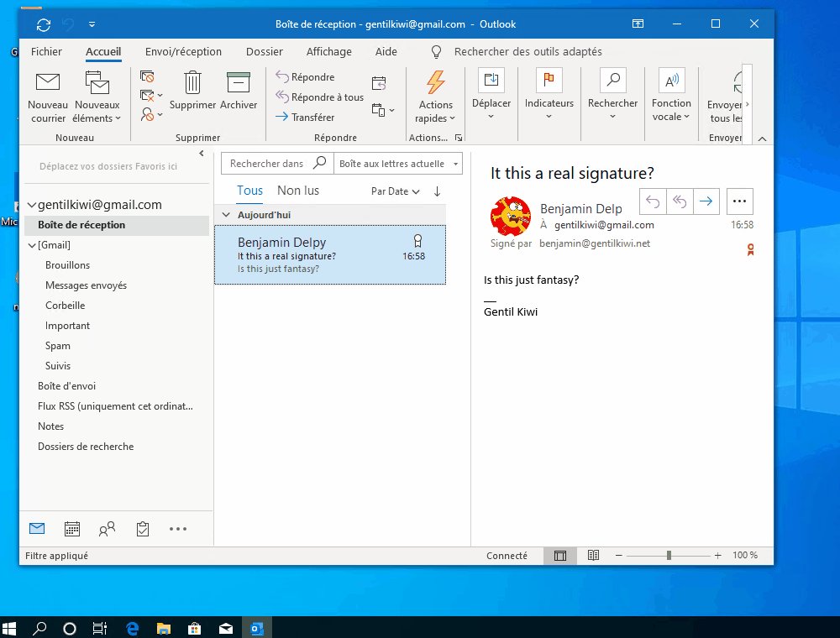Click the Send/Receive all folders icon in title bar
The width and height of the screenshot is (840, 638).
44,24
